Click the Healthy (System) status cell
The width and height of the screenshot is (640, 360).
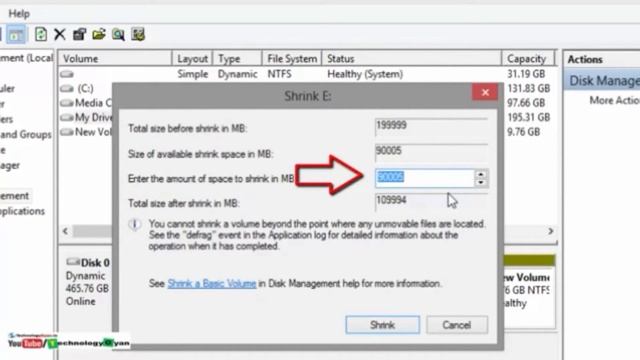click(x=365, y=74)
